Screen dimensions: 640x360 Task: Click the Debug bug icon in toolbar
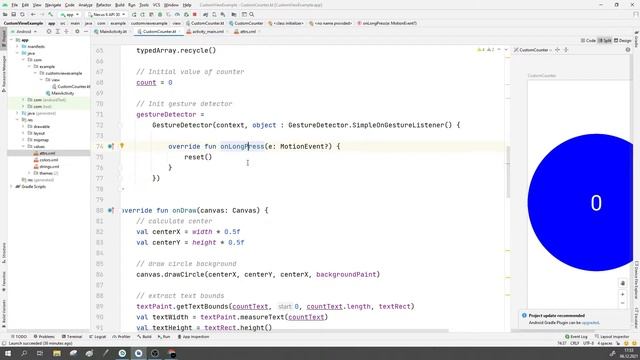[160, 14]
